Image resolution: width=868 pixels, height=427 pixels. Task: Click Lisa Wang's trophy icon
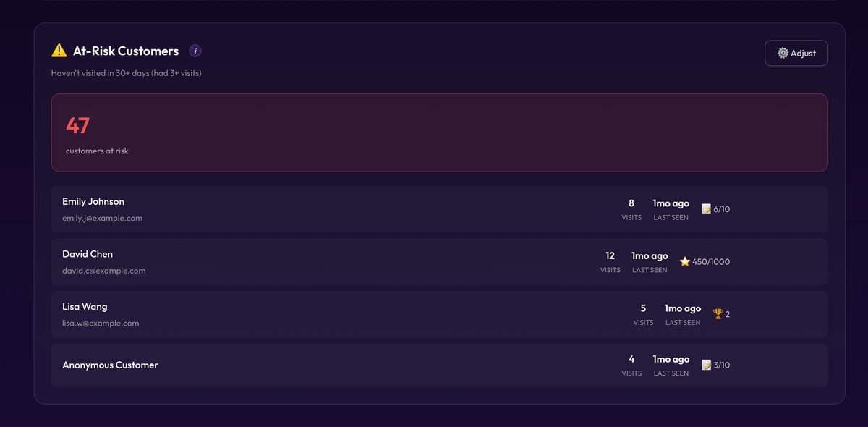(718, 314)
